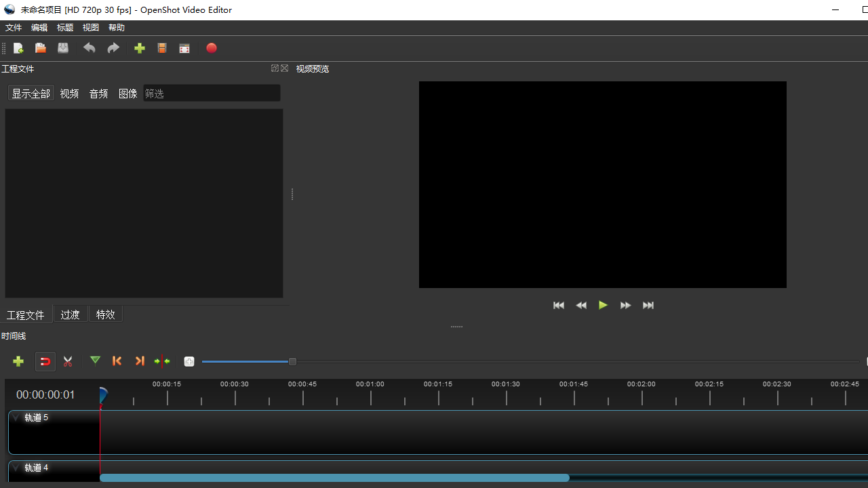
Task: Center the timeline on the playhead
Action: [x=162, y=361]
